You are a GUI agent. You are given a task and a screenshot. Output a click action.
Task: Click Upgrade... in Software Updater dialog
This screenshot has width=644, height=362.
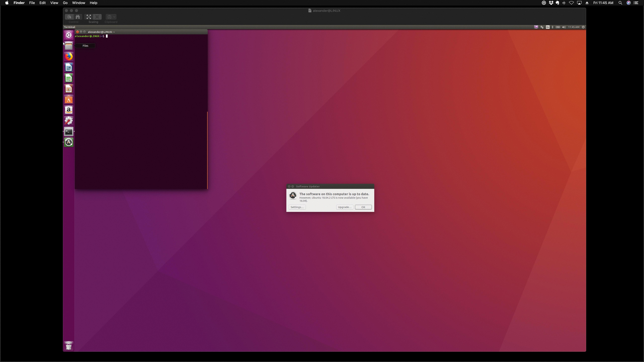(x=345, y=207)
